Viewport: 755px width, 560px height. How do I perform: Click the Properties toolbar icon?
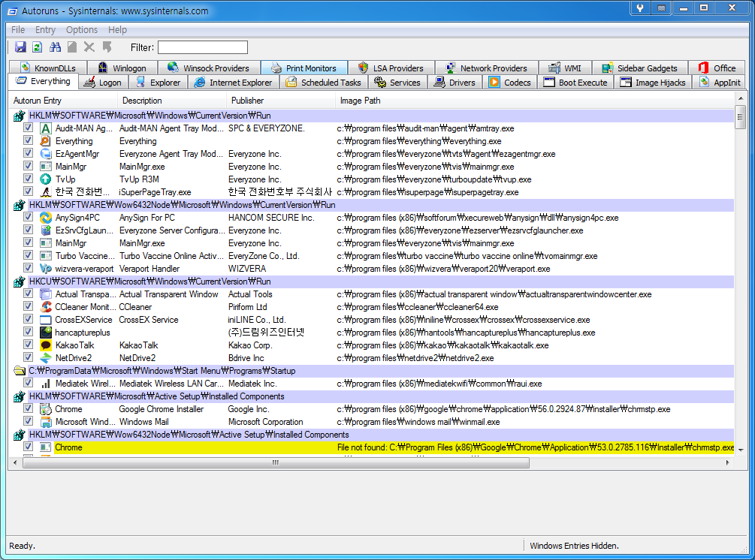click(x=72, y=47)
